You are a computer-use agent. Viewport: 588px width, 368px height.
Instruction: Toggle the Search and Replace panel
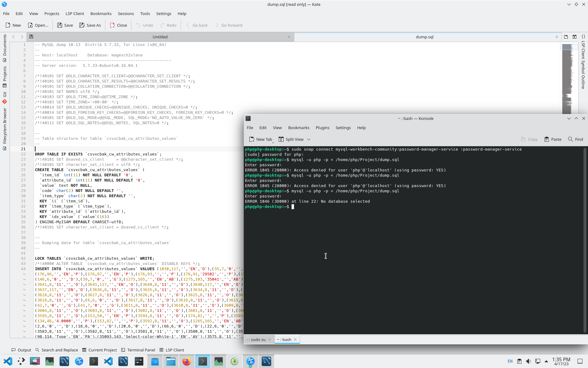coord(57,350)
